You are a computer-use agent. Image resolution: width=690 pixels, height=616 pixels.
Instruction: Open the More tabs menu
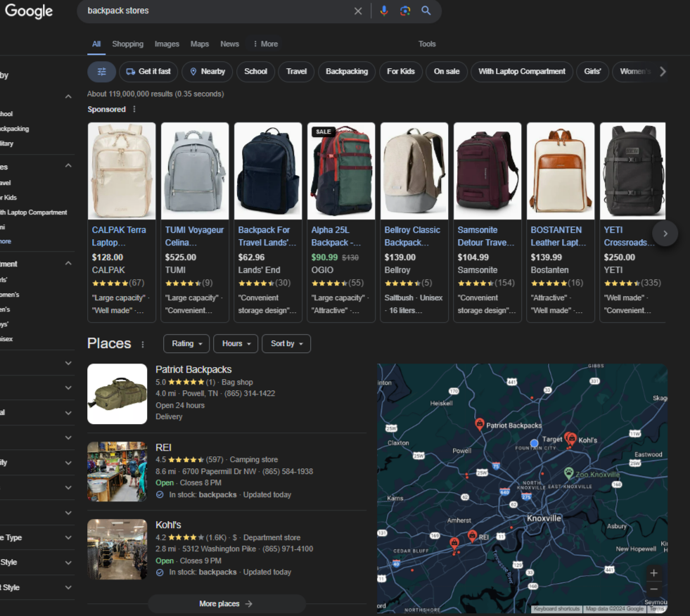coord(265,44)
